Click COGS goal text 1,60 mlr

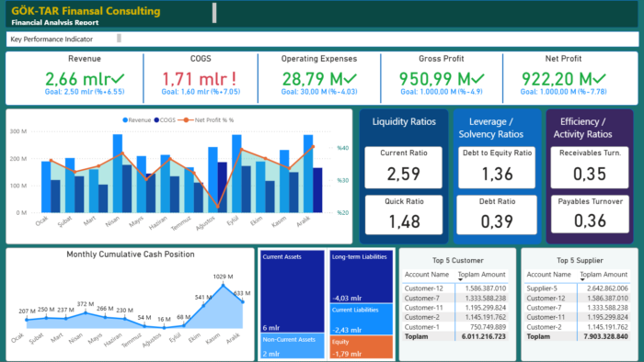pos(201,92)
